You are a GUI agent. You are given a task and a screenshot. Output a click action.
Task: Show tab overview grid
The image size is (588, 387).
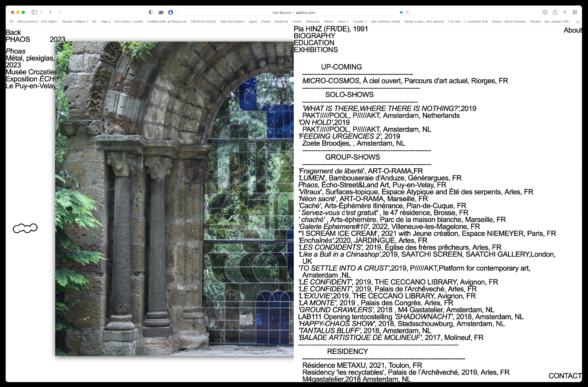575,12
